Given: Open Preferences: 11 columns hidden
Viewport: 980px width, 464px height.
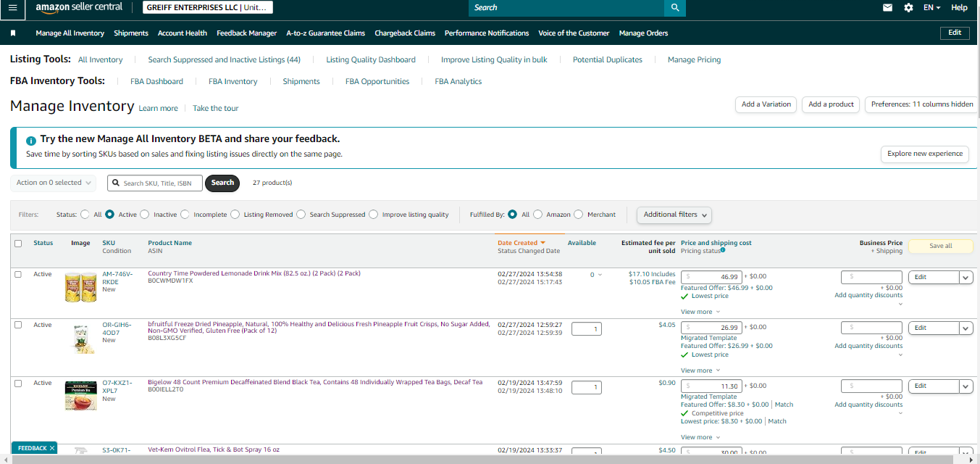Looking at the screenshot, I should [x=922, y=104].
